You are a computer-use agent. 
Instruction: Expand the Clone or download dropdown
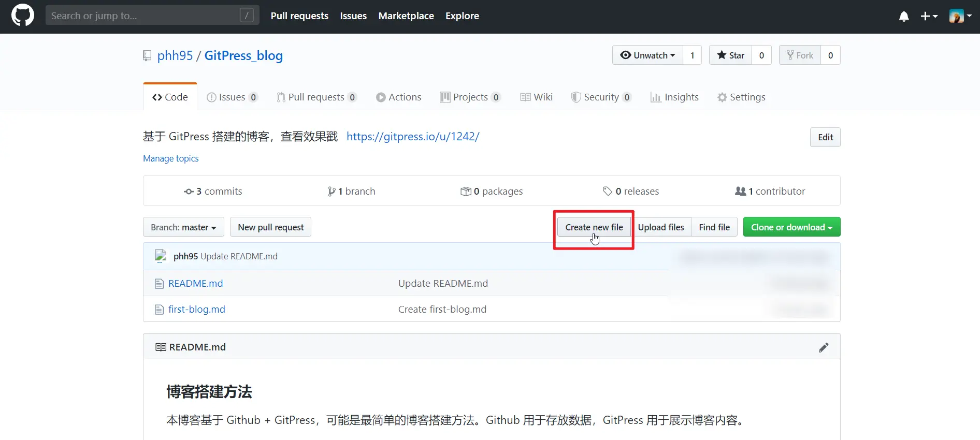[x=791, y=227]
